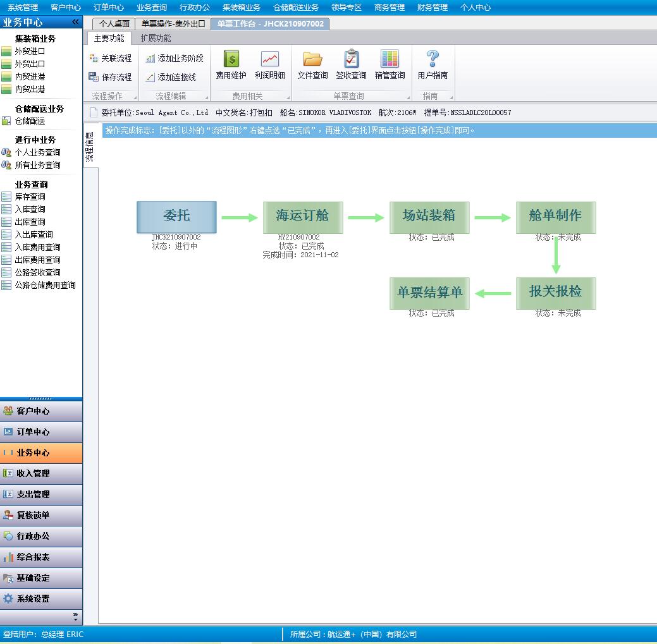The image size is (657, 644).
Task: Expand the 流程操作 group launcher
Action: pyautogui.click(x=135, y=97)
